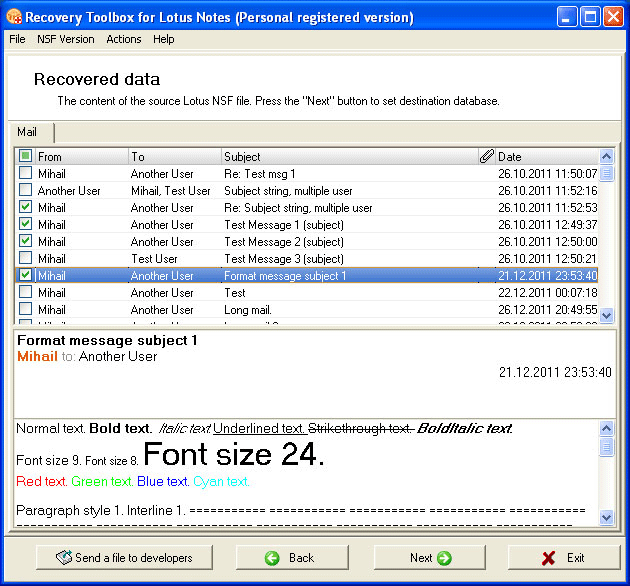This screenshot has width=630, height=586.
Task: Click the mail list scroll-up arrow
Action: click(x=606, y=156)
